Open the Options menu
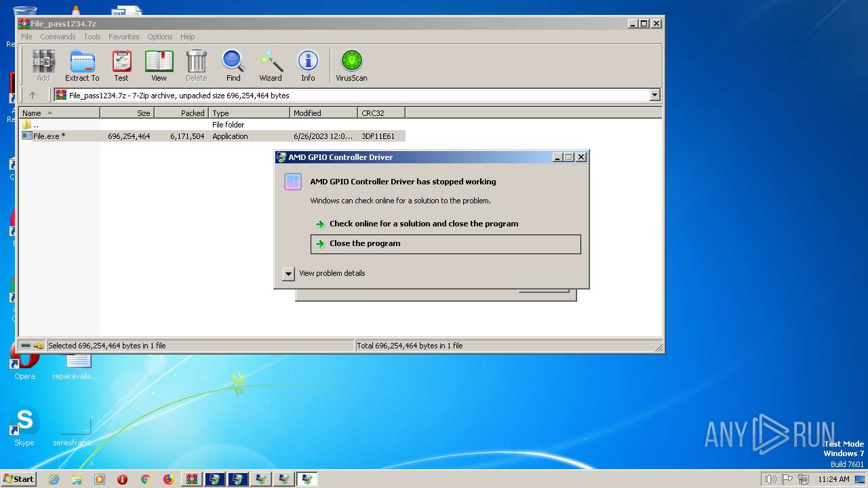The height and width of the screenshot is (488, 868). tap(160, 37)
